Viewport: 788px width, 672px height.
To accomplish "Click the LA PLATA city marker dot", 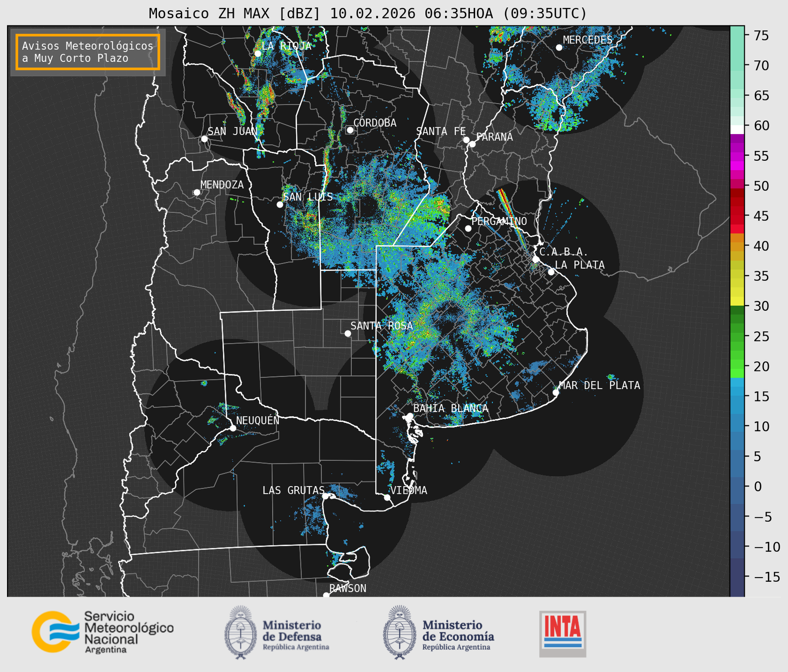I will tap(551, 272).
